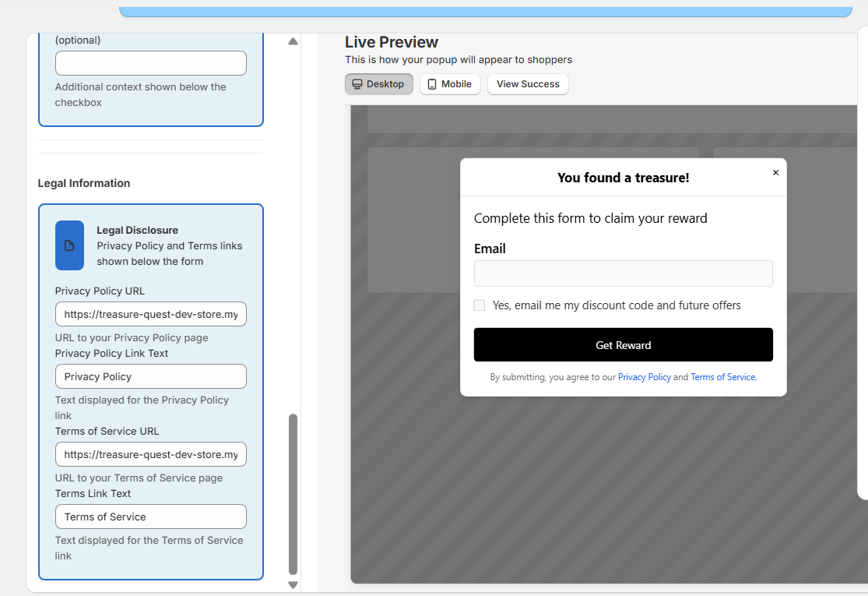Screen dimensions: 868x596
Task: Click the scroll-down arrow below the settings panel
Action: [x=293, y=584]
